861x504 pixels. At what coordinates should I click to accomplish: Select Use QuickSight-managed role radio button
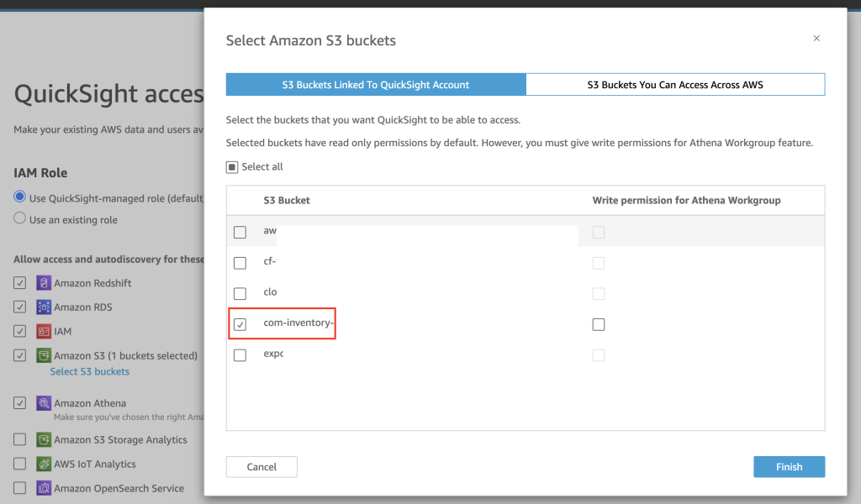coord(19,197)
